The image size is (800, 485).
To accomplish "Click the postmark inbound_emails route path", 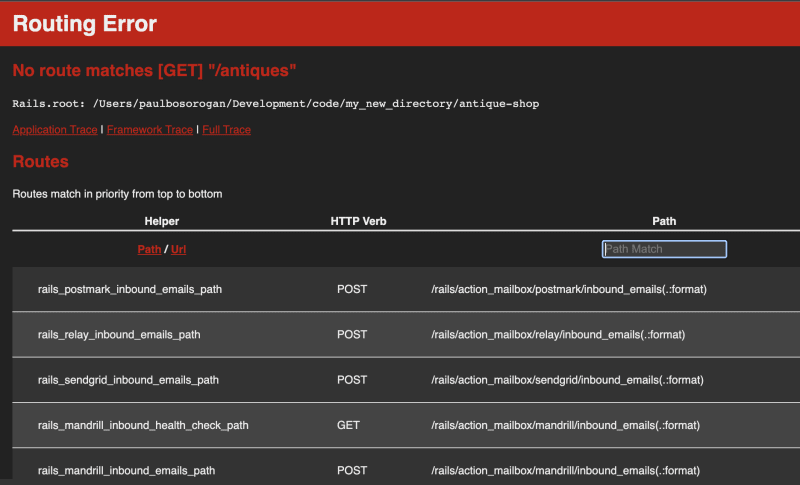I will click(x=569, y=289).
